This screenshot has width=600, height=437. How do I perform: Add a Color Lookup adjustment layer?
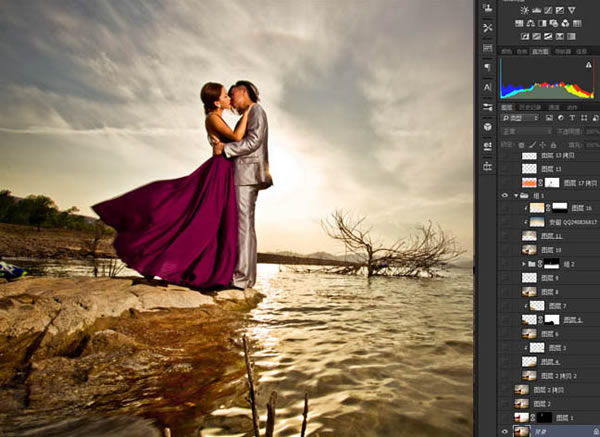(x=577, y=23)
